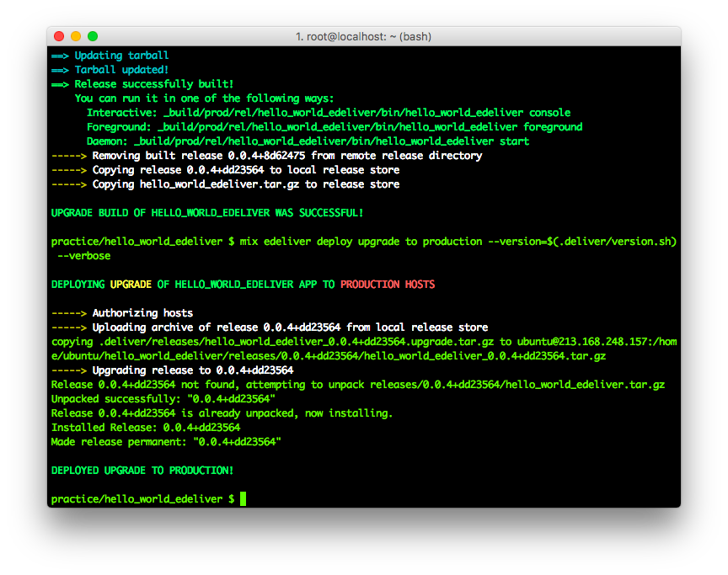Click the dashed arrow before 'Upgrading release to 0.0.4+dd23564'
This screenshot has height=575, width=728.
pyautogui.click(x=69, y=370)
